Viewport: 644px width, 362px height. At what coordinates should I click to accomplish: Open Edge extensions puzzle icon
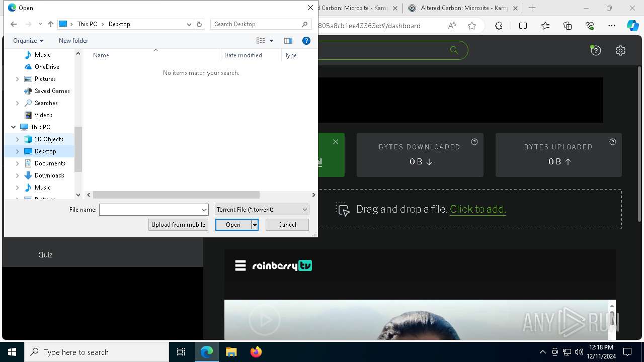pos(499,26)
